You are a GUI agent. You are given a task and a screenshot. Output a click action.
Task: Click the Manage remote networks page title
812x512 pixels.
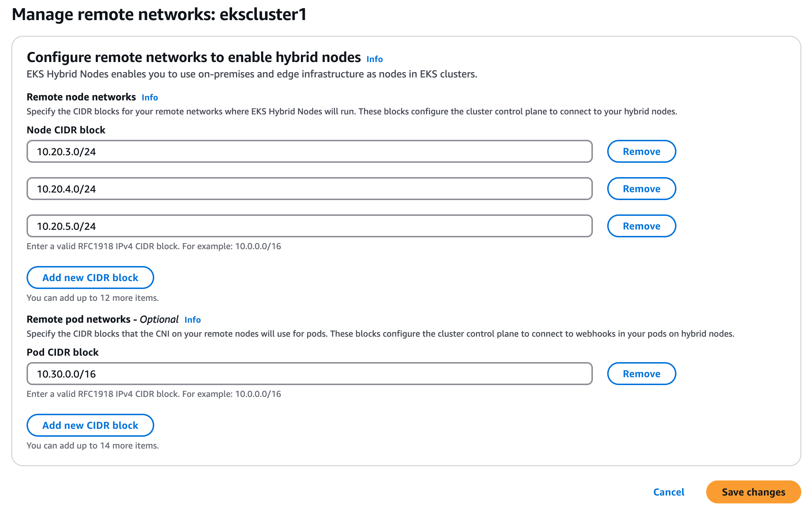click(x=159, y=15)
